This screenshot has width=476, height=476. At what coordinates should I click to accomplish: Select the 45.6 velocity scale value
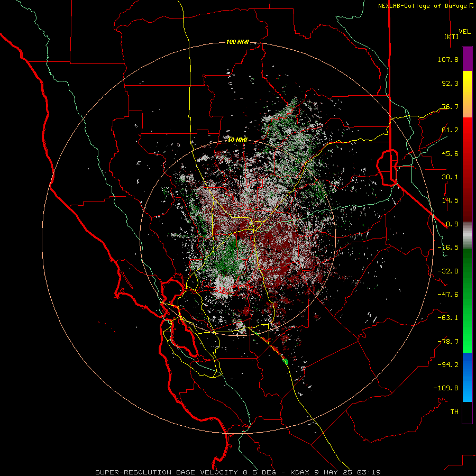450,153
